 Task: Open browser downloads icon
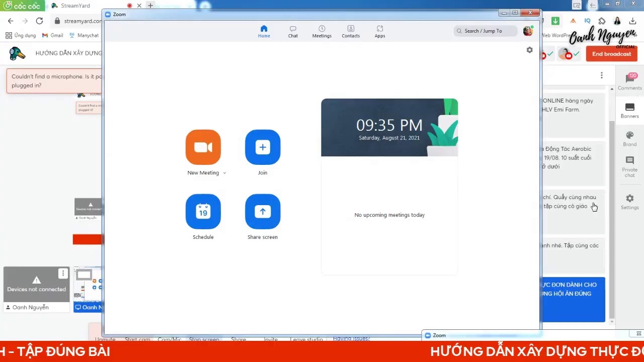point(633,21)
